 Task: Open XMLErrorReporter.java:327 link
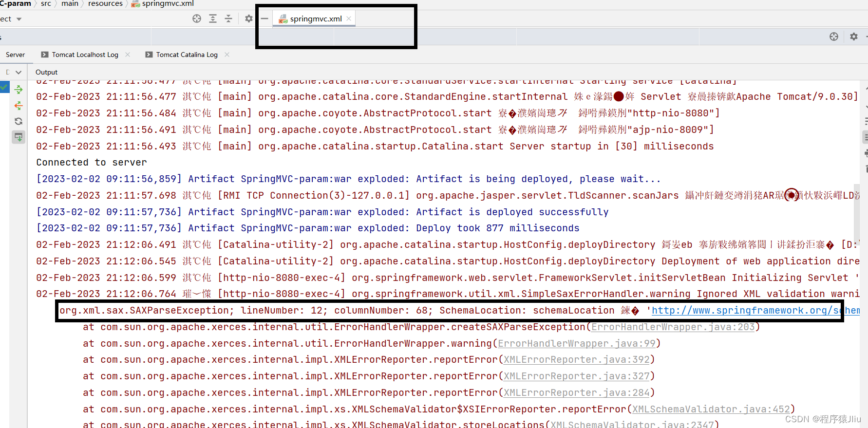tap(576, 376)
